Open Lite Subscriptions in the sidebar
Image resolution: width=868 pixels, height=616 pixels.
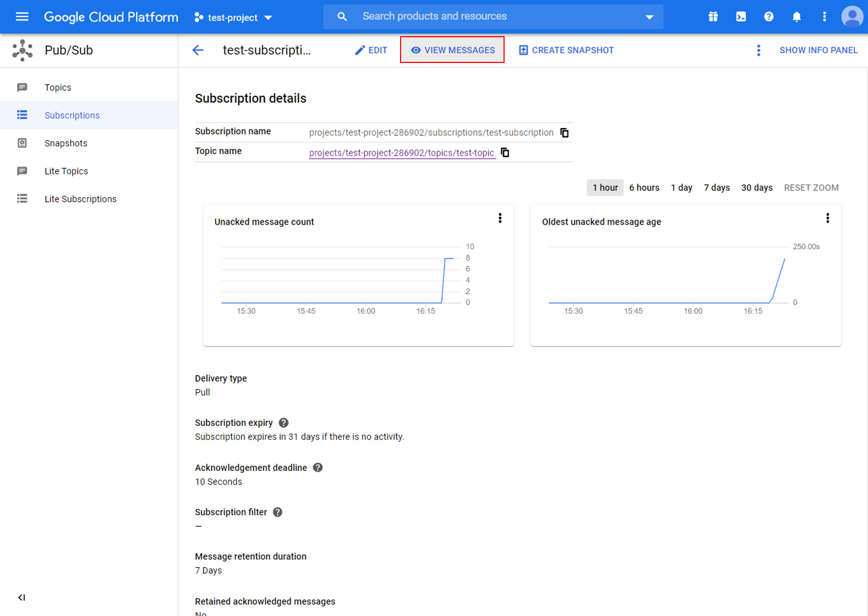(89, 199)
